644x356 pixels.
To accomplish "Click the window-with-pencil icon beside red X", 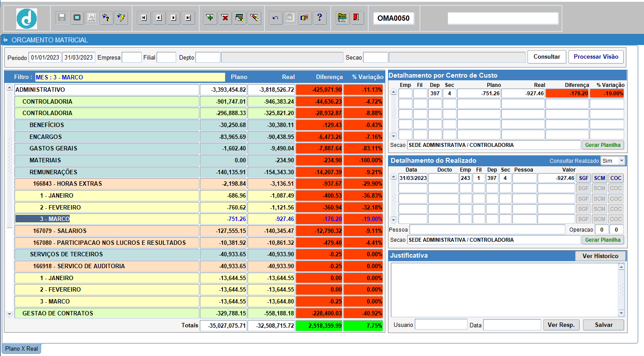I will pos(240,18).
